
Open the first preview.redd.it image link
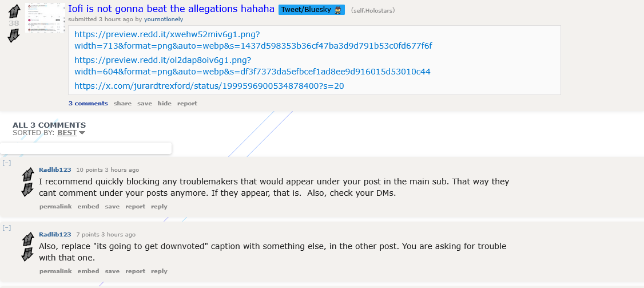click(x=253, y=40)
